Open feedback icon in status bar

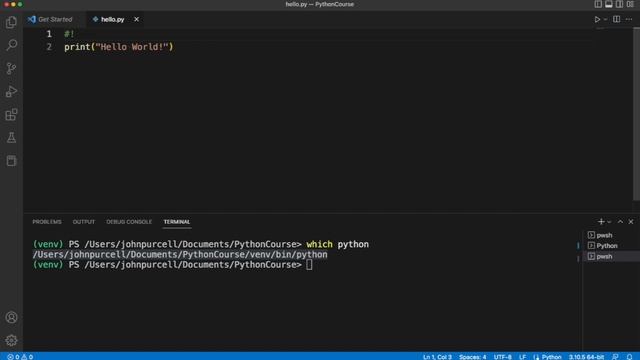point(615,357)
